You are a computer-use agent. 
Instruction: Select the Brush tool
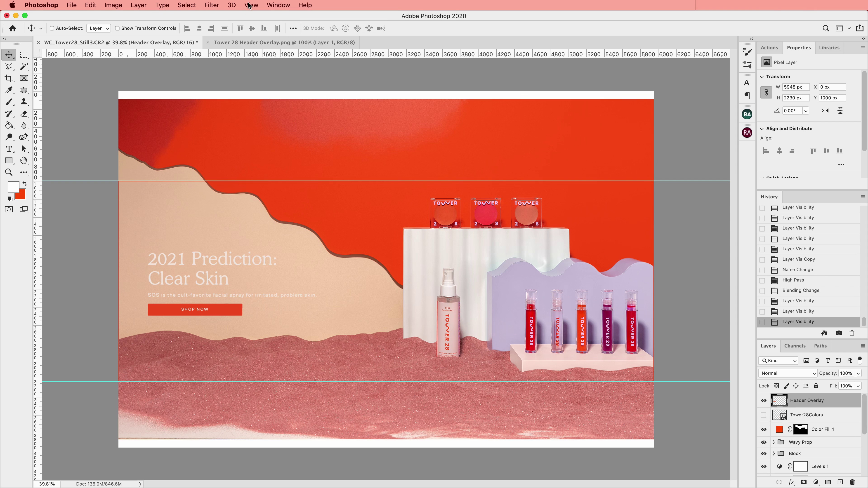(9, 102)
